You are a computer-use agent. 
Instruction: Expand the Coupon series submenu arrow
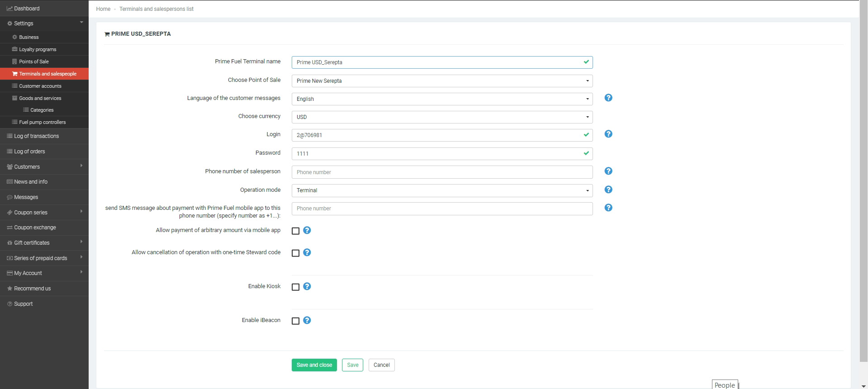click(x=81, y=212)
